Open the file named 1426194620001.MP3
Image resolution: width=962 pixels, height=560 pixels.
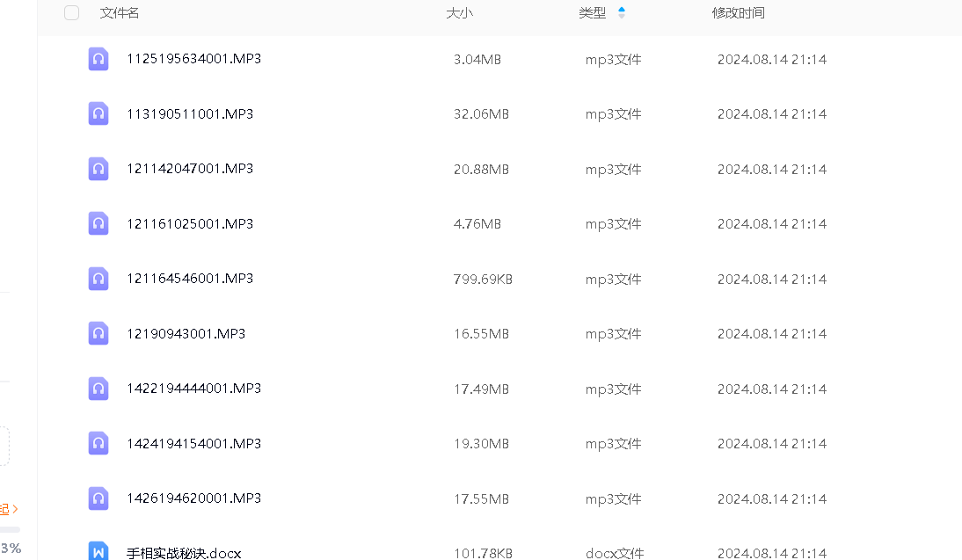[x=193, y=498]
